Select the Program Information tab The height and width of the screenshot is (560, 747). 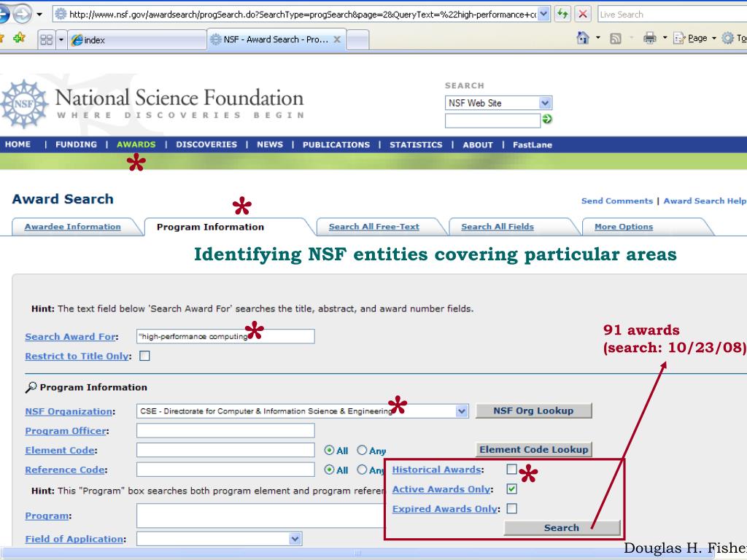pos(210,227)
